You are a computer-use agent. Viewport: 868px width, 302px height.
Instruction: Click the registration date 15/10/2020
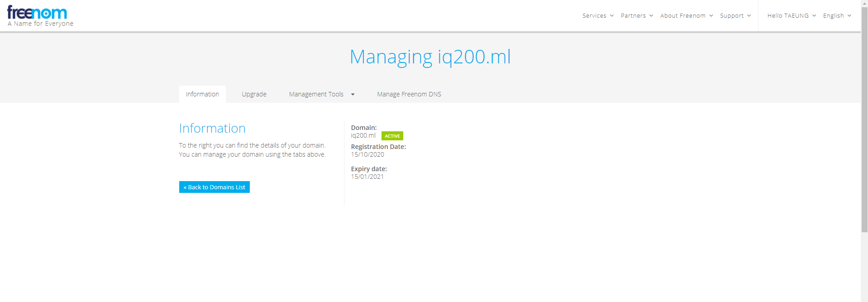click(x=367, y=154)
